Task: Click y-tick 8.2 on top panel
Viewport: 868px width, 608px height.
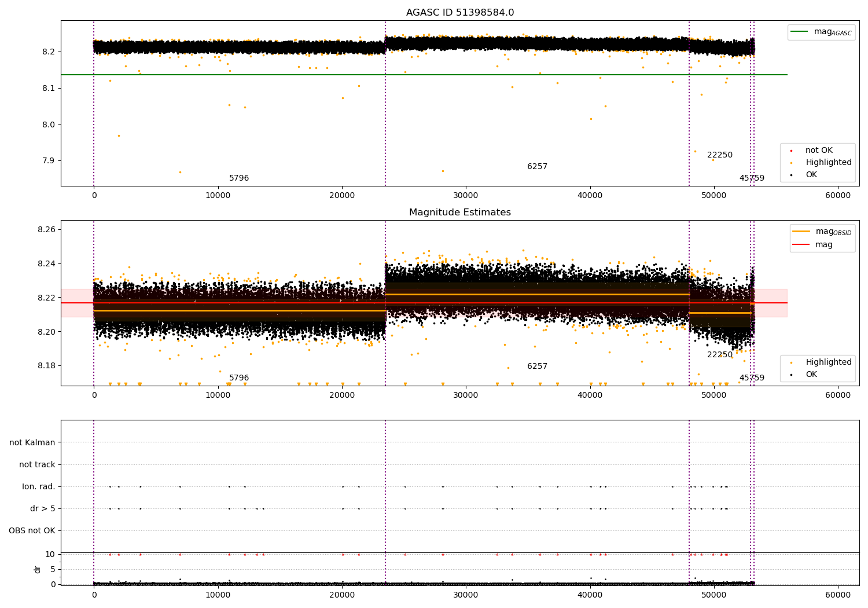Action: (49, 52)
